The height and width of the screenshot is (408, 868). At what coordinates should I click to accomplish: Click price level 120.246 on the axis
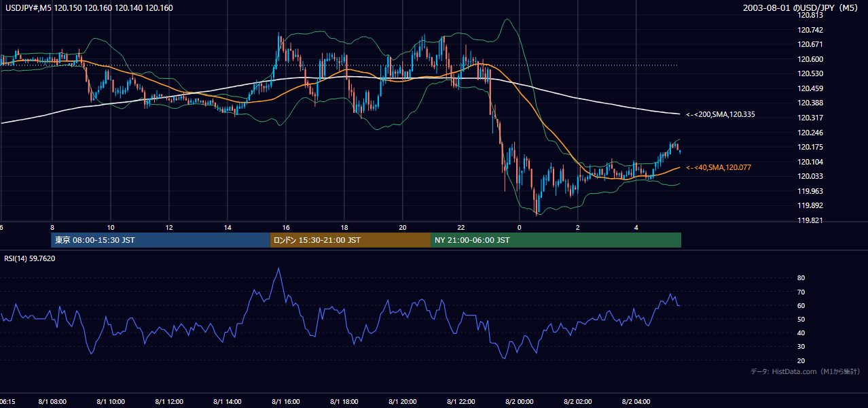pyautogui.click(x=811, y=133)
